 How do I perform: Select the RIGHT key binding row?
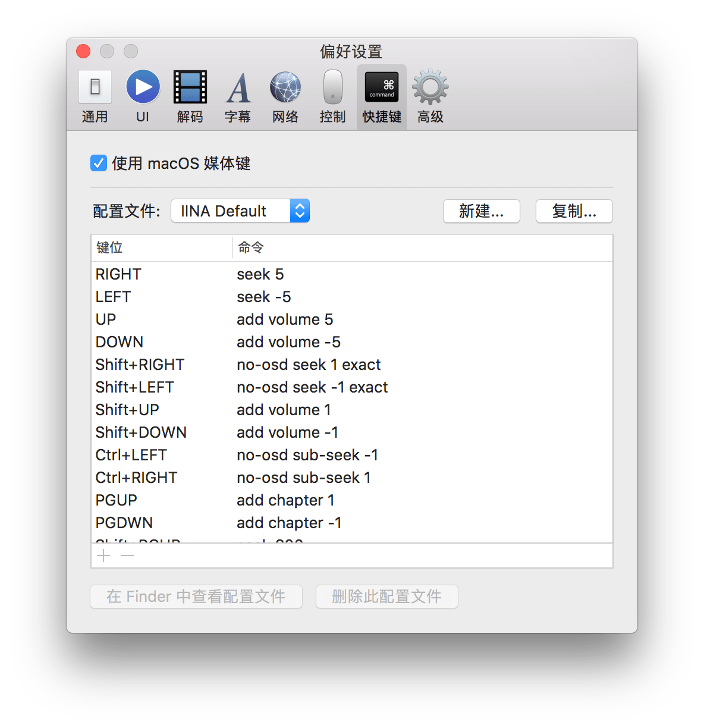pyautogui.click(x=352, y=274)
